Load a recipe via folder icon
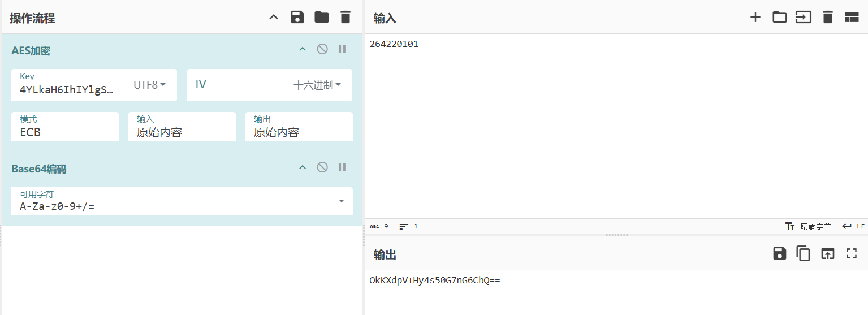 (322, 17)
